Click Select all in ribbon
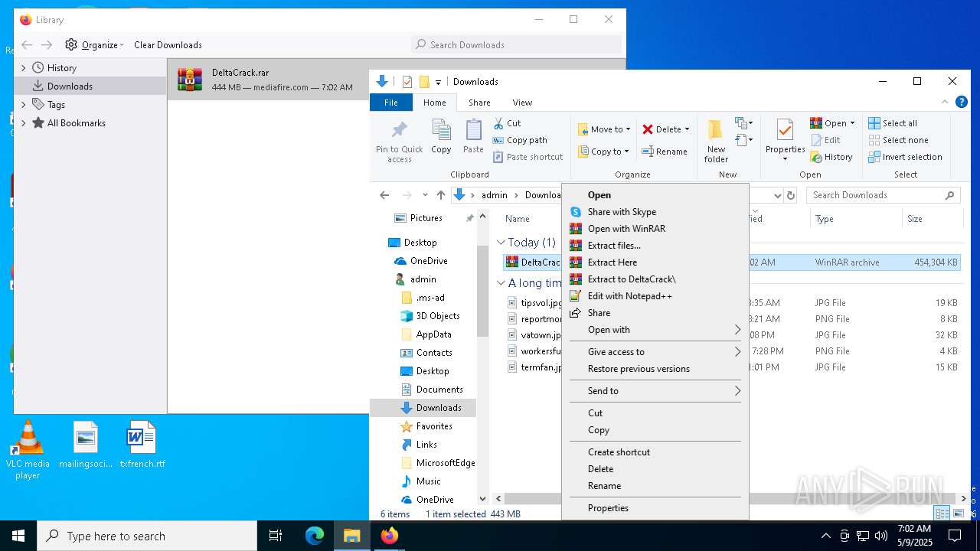Viewport: 980px width, 551px height. tap(893, 123)
